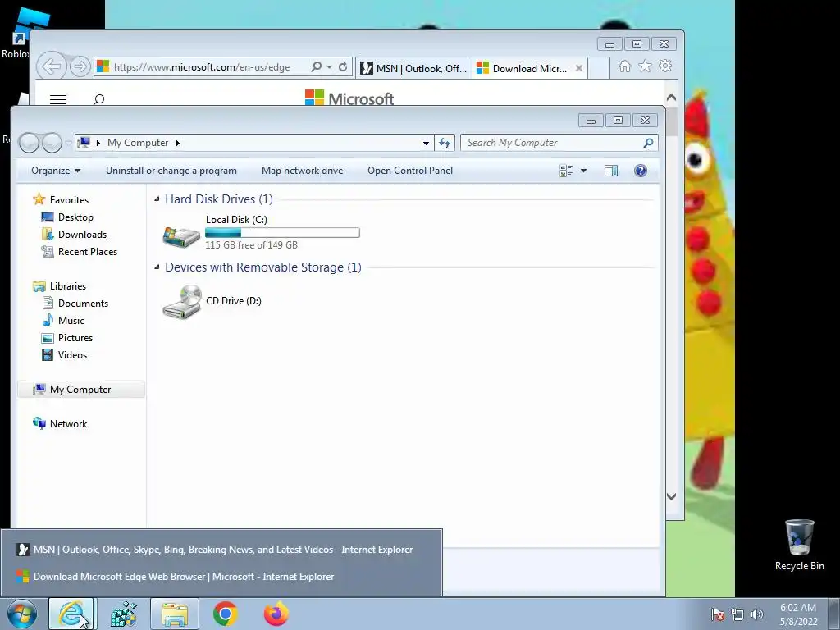Show the clock at 6:02 AM

click(798, 608)
